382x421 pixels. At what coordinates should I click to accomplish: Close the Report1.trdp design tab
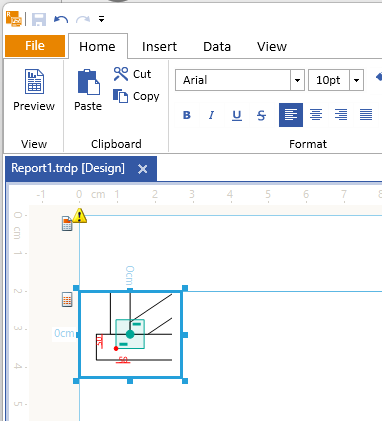(143, 169)
